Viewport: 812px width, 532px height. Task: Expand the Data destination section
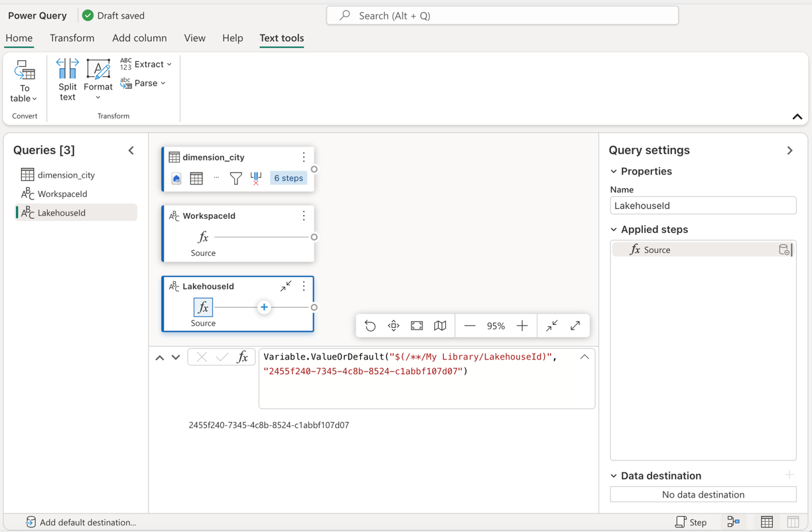[x=612, y=476]
